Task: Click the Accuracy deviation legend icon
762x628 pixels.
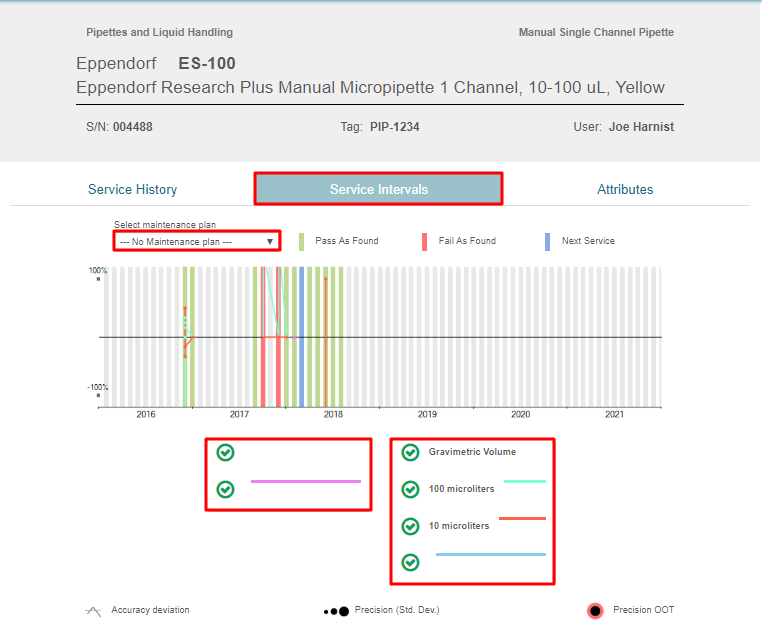Action: (x=93, y=611)
